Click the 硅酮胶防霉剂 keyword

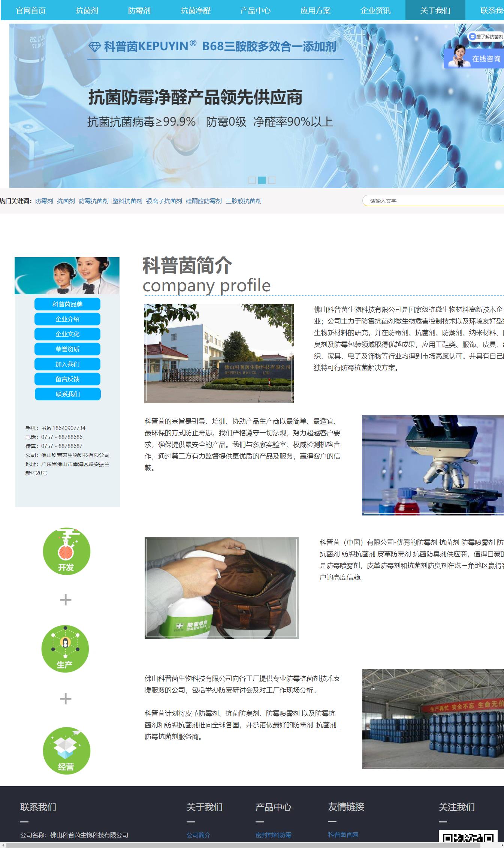[x=204, y=201]
